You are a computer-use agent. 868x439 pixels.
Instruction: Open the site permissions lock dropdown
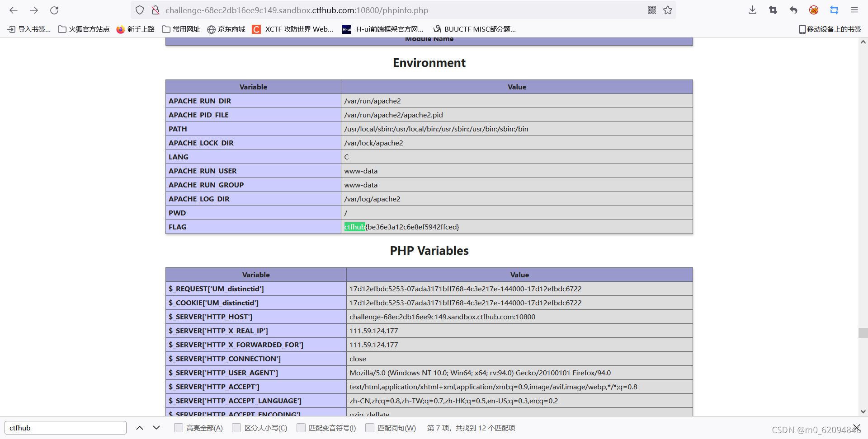(x=156, y=10)
